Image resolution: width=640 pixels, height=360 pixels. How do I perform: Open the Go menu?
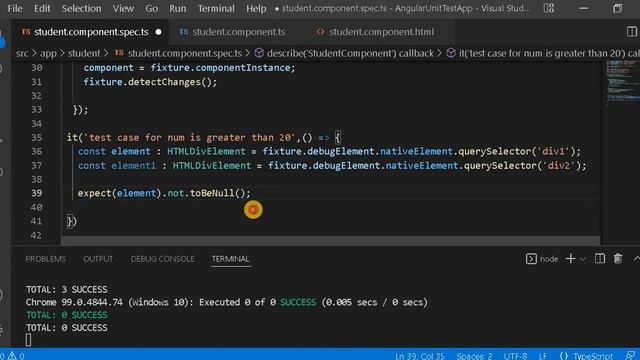151,8
